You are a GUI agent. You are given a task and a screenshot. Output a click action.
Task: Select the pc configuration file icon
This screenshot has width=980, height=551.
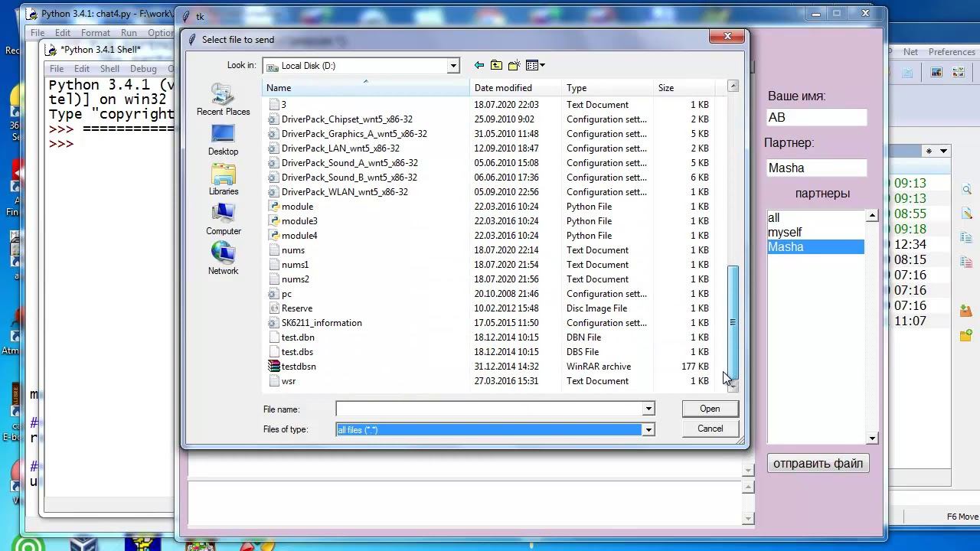(x=274, y=294)
